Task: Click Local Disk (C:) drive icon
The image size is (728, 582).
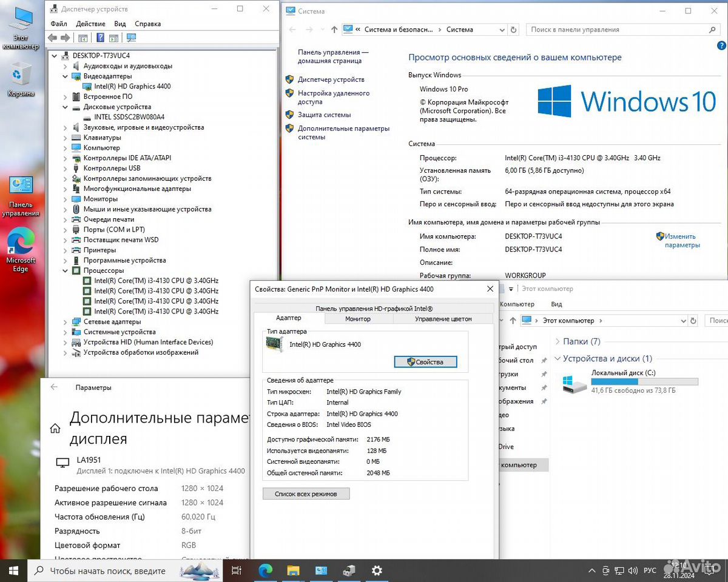Action: (575, 383)
